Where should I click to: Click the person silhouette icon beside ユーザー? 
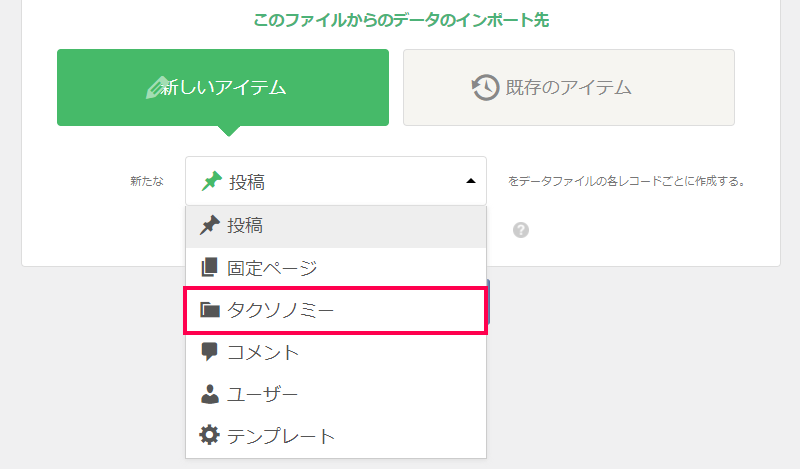(210, 394)
